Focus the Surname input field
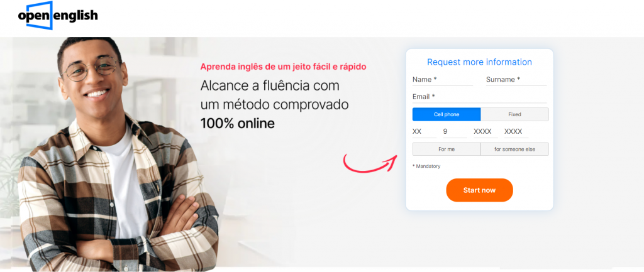 [x=516, y=80]
